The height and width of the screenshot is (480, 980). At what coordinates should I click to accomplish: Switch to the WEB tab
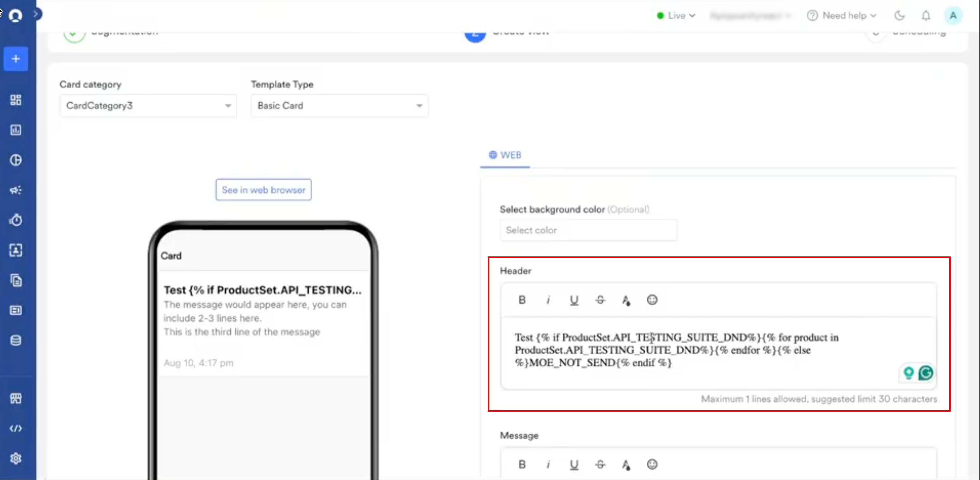pyautogui.click(x=505, y=155)
